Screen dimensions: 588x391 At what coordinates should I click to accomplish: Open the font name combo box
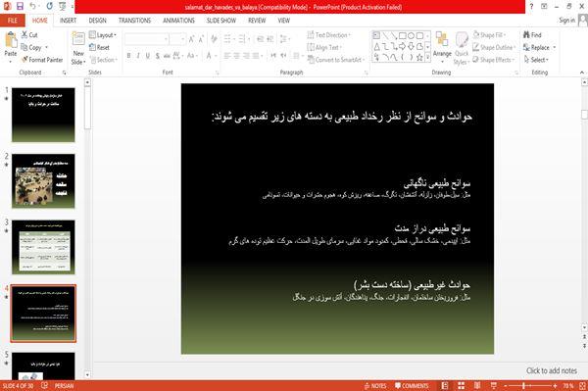[x=146, y=39]
